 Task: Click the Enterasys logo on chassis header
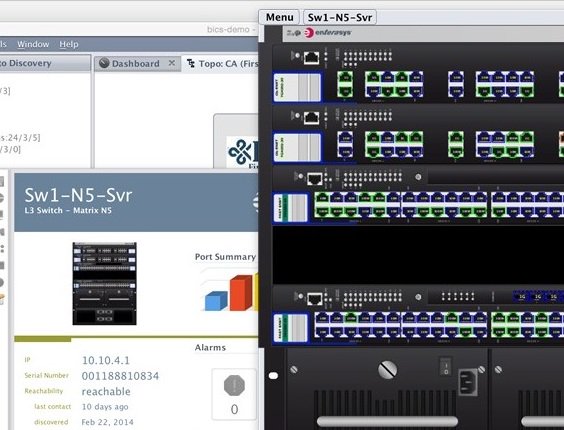[328, 33]
